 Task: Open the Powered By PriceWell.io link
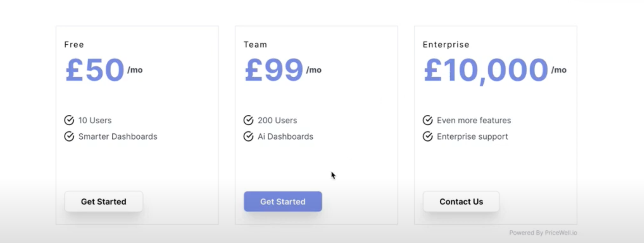pyautogui.click(x=543, y=232)
